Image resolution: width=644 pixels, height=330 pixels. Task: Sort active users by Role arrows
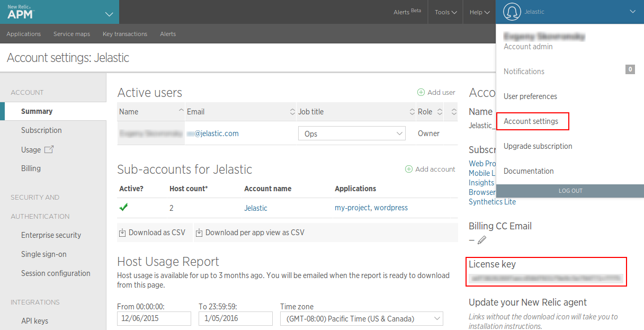click(x=440, y=112)
